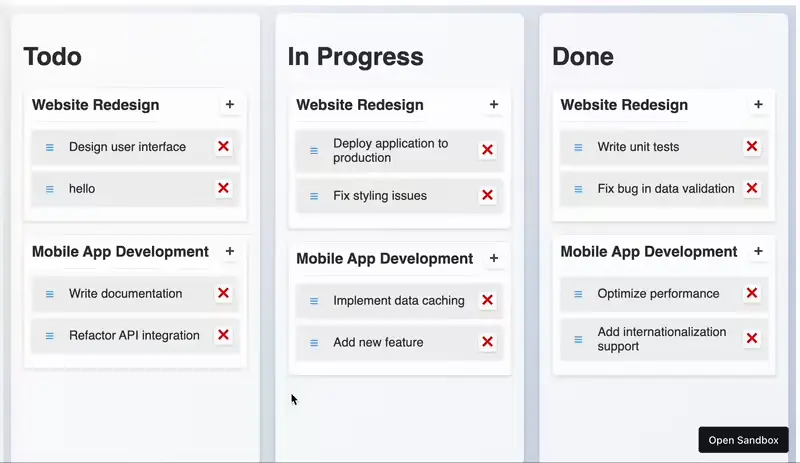Add task to In Progress Website Redesign
The image size is (800, 463).
[x=494, y=105]
